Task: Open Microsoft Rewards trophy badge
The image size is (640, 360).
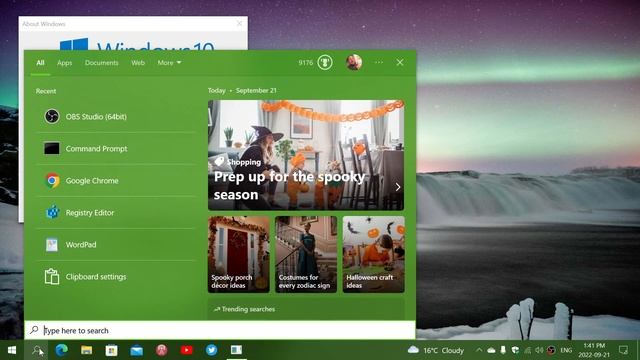Action: coord(325,62)
